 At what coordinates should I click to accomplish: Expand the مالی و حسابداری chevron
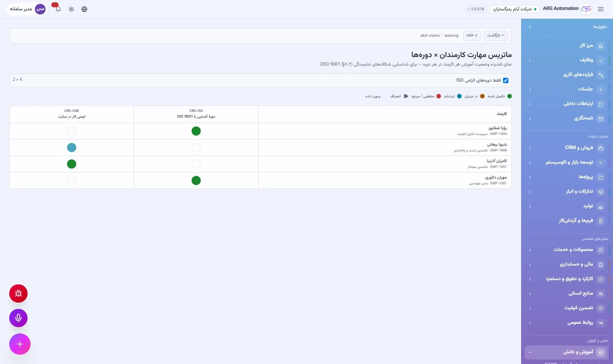coord(530,265)
